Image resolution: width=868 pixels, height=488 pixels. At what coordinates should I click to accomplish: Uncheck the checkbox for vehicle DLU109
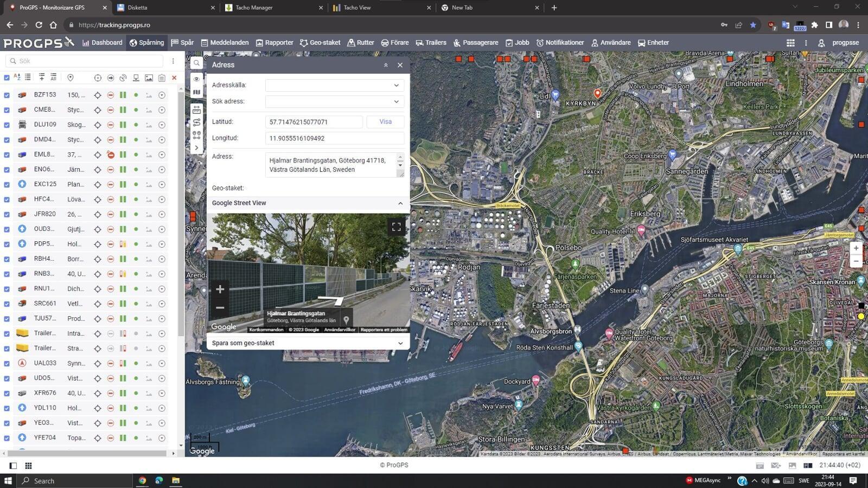tap(7, 125)
